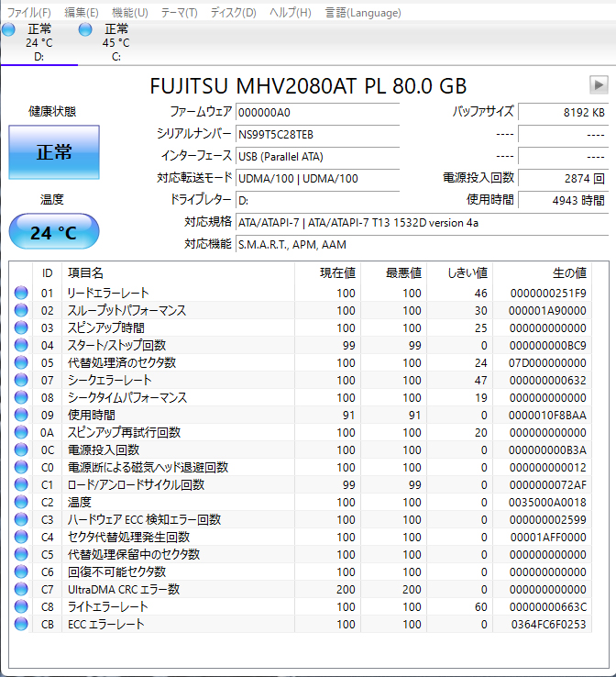Click the status orb for リードエラーレート row
The image size is (616, 677).
coord(21,294)
